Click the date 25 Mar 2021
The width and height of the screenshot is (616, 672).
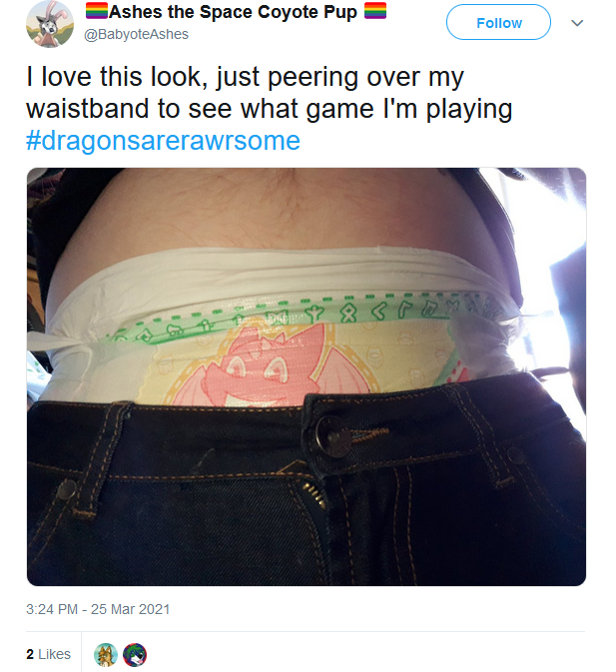[x=130, y=609]
